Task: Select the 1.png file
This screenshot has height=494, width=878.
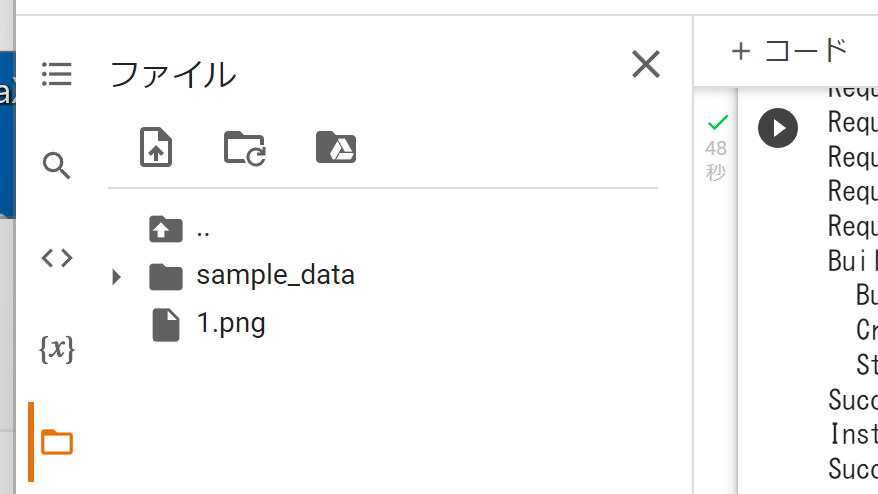Action: (x=382, y=324)
